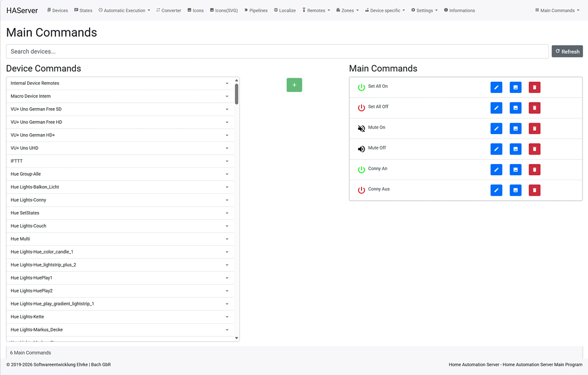Image resolution: width=588 pixels, height=375 pixels.
Task: Change image for Set All On command
Action: (515, 87)
